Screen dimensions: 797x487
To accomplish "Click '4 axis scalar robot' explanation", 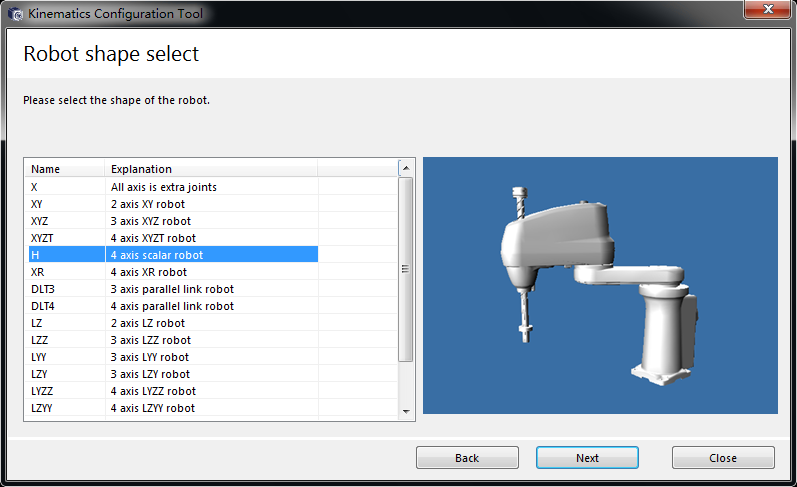I will [x=157, y=255].
